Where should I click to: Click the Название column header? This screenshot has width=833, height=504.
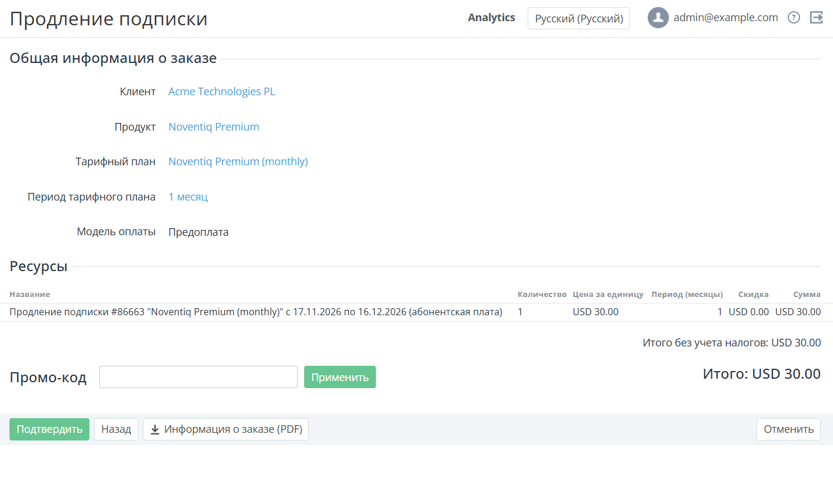tap(30, 295)
